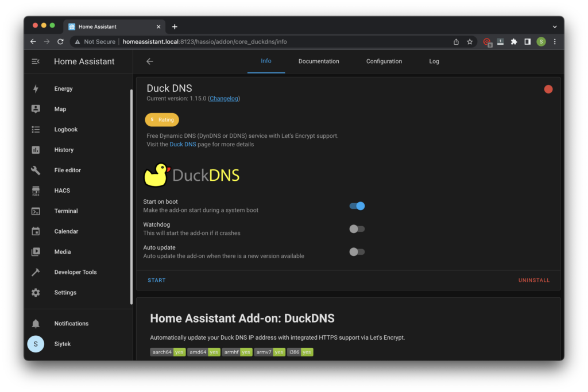Collapse the Home Assistant sidebar menu
Screen dimensions: 588x392
point(36,61)
